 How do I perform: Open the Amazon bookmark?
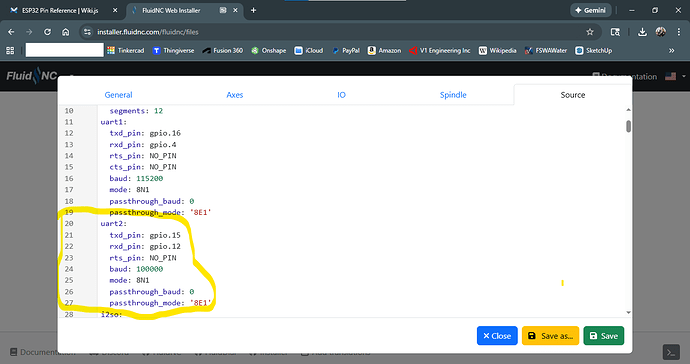[x=385, y=51]
